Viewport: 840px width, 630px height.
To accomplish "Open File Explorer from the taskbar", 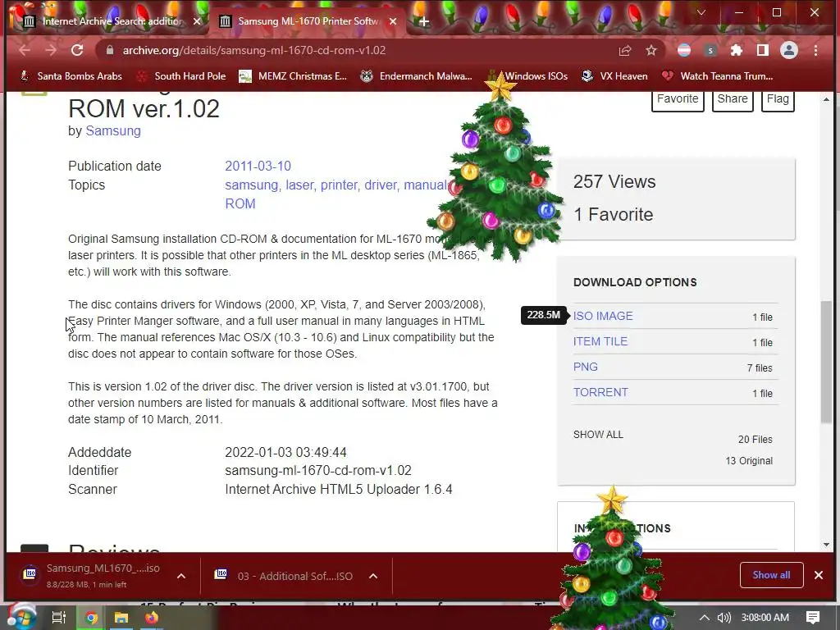I will pyautogui.click(x=121, y=618).
